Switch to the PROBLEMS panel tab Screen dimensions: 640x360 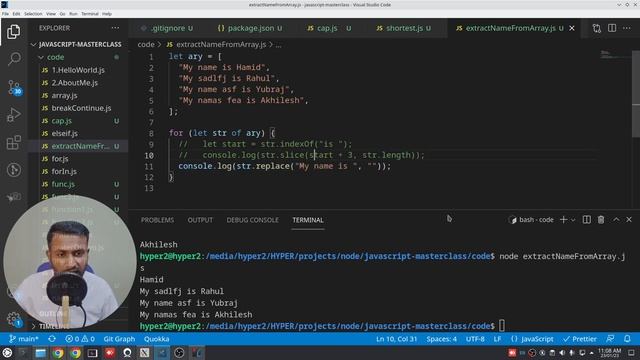point(157,220)
